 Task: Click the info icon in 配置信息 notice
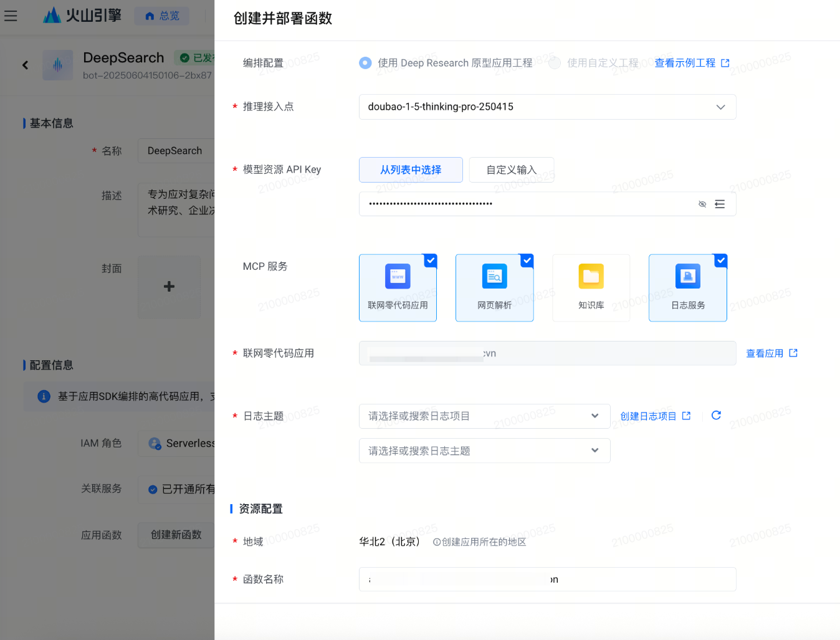point(44,396)
